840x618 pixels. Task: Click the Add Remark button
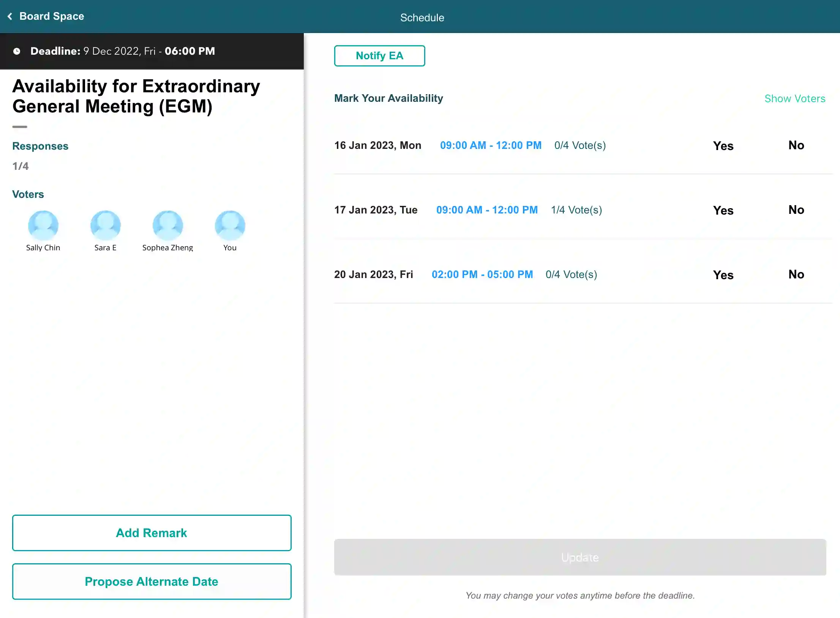152,533
